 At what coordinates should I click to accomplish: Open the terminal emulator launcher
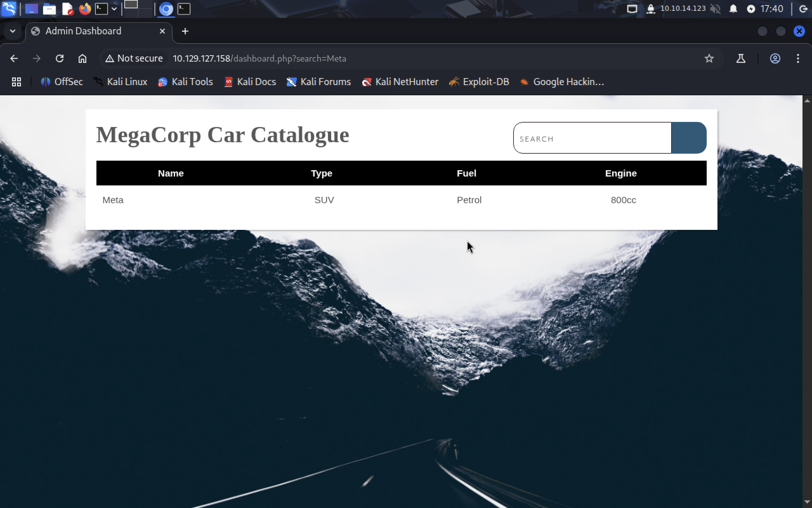(101, 9)
